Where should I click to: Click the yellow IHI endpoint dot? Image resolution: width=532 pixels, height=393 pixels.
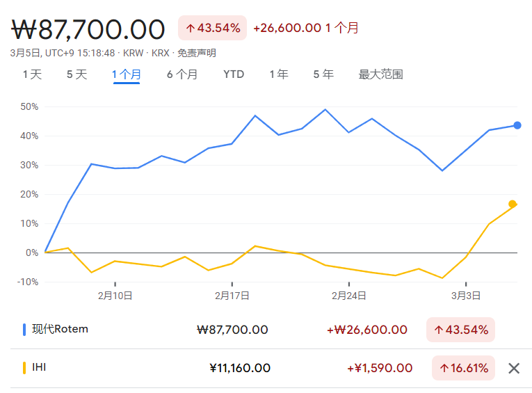(x=513, y=204)
